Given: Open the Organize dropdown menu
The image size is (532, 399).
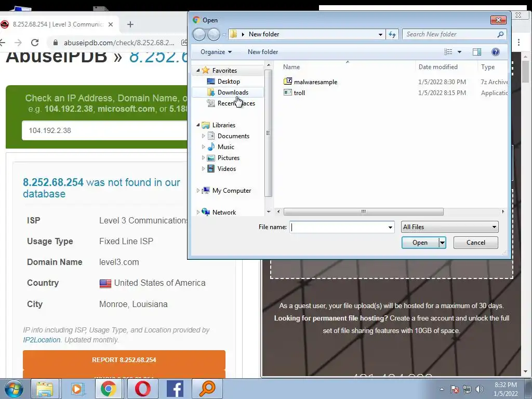Looking at the screenshot, I should coord(216,52).
